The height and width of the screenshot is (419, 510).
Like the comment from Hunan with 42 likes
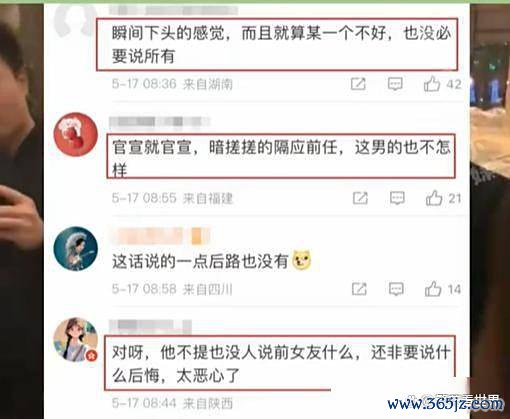pos(432,84)
